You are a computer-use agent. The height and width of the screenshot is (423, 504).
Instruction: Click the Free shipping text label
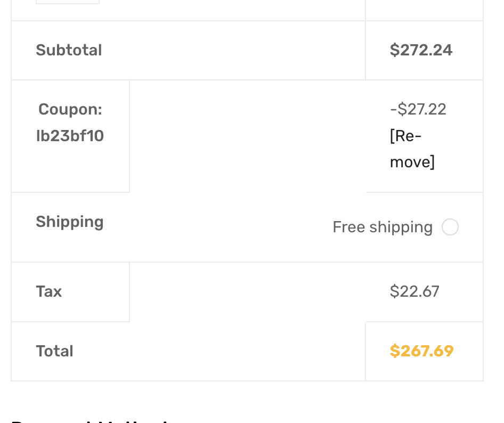383,227
